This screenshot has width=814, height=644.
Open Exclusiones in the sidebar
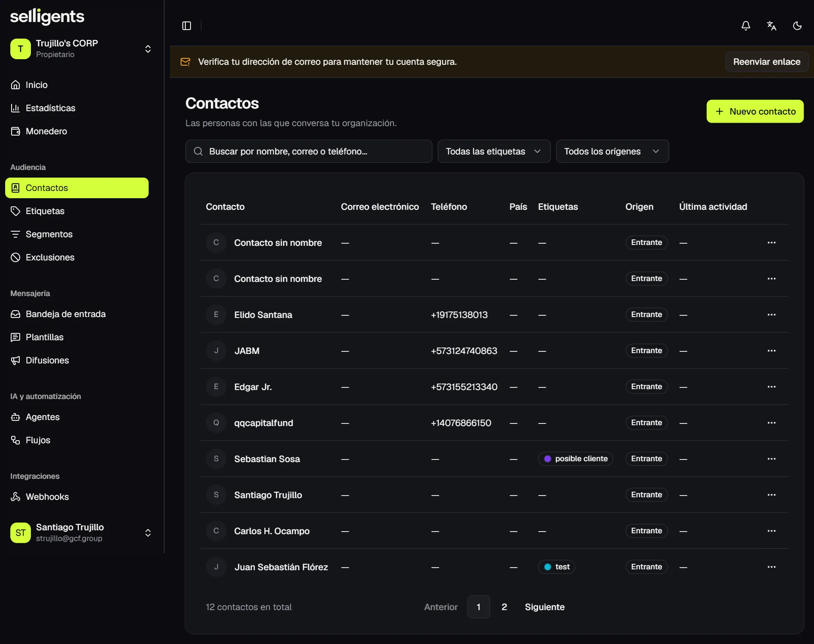click(77, 257)
